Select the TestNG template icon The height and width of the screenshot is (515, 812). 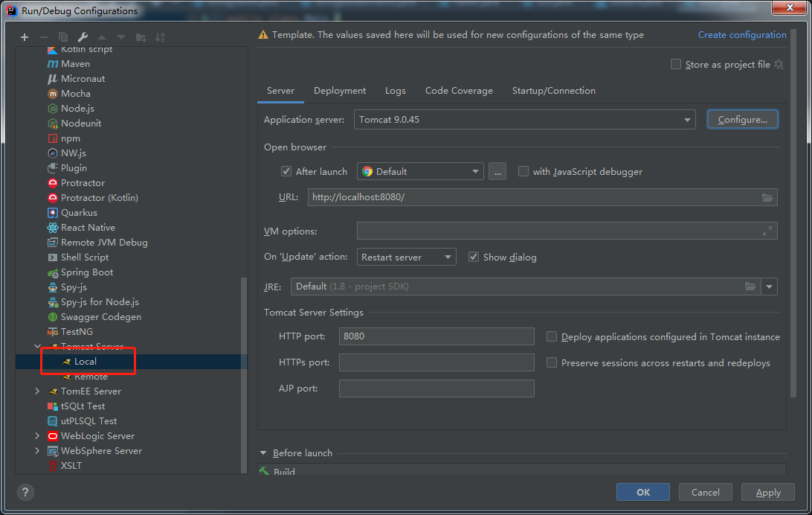click(x=52, y=332)
